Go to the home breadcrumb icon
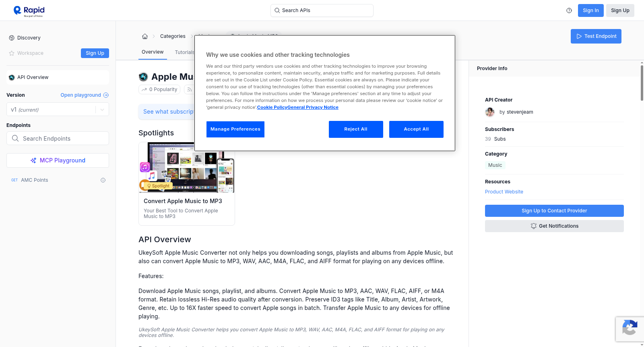The height and width of the screenshot is (347, 644). tap(145, 36)
